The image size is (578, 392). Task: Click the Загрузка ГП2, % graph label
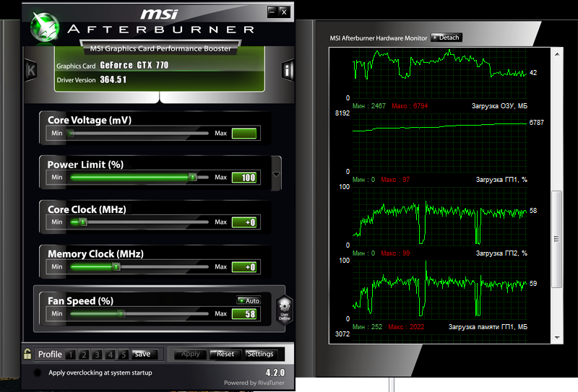click(501, 253)
